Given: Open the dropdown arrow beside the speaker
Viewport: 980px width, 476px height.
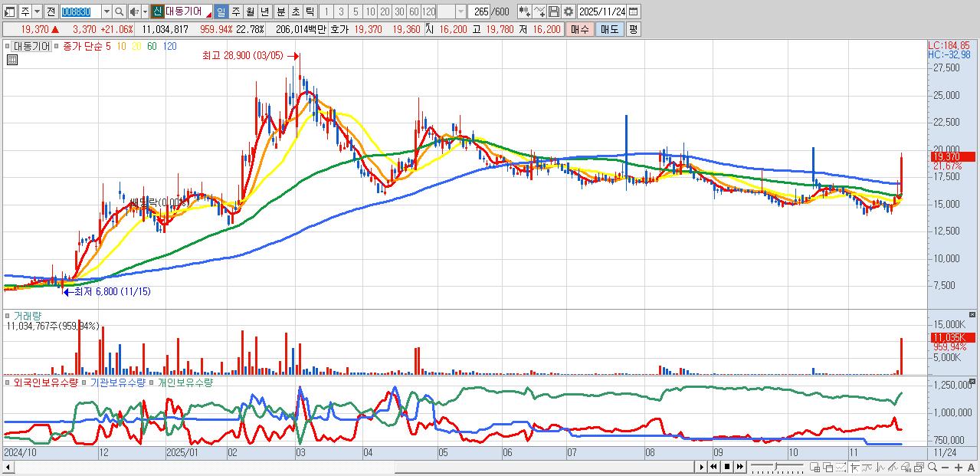Looking at the screenshot, I should (145, 12).
